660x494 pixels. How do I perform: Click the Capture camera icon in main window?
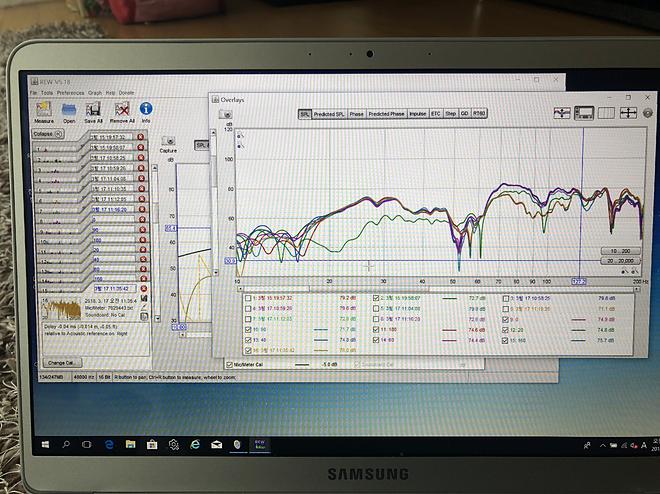(168, 141)
